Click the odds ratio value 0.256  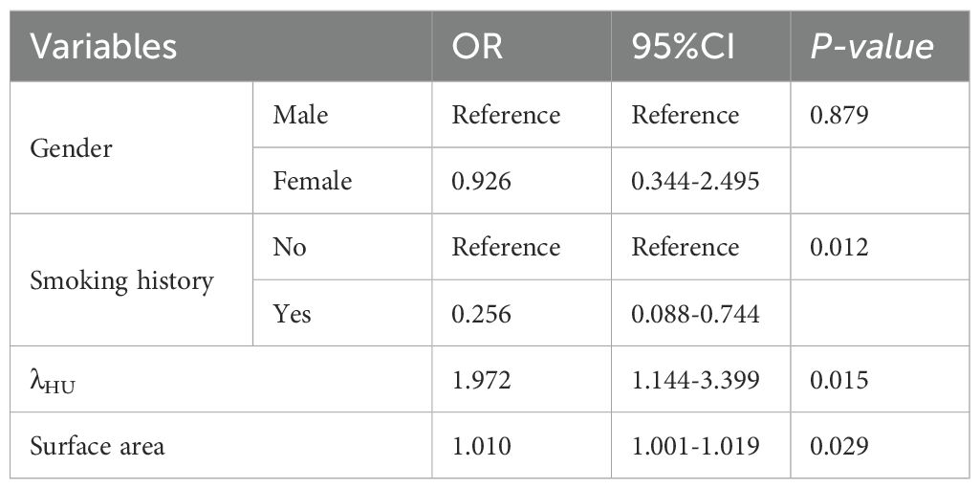[483, 314]
